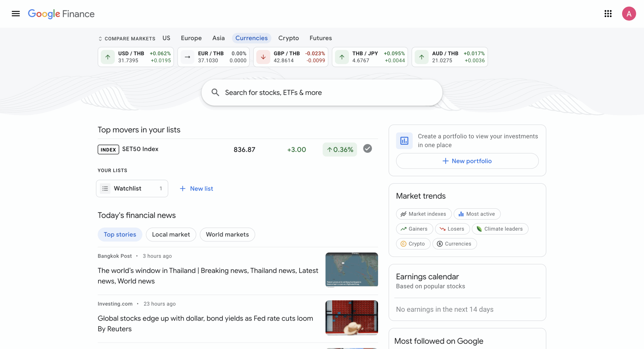Select the Local market news filter

(x=171, y=234)
